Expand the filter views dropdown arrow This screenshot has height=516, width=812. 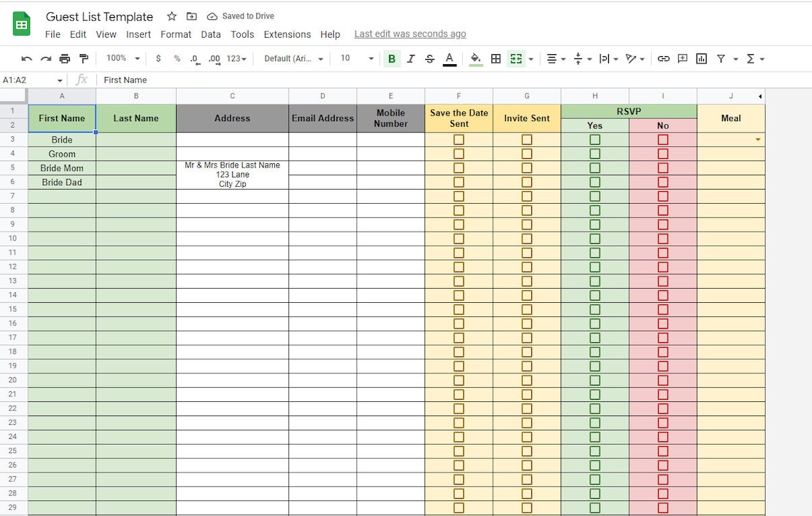pos(735,59)
